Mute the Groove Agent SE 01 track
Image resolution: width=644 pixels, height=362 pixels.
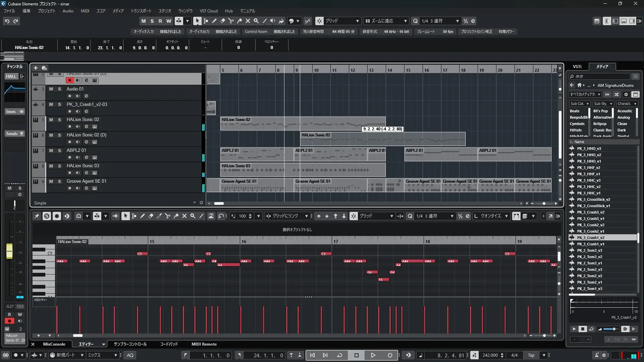point(51,181)
